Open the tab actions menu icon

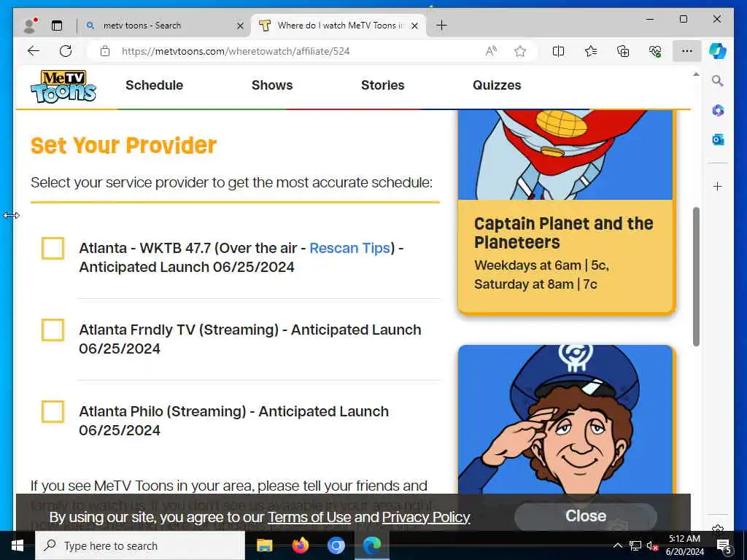pyautogui.click(x=57, y=26)
